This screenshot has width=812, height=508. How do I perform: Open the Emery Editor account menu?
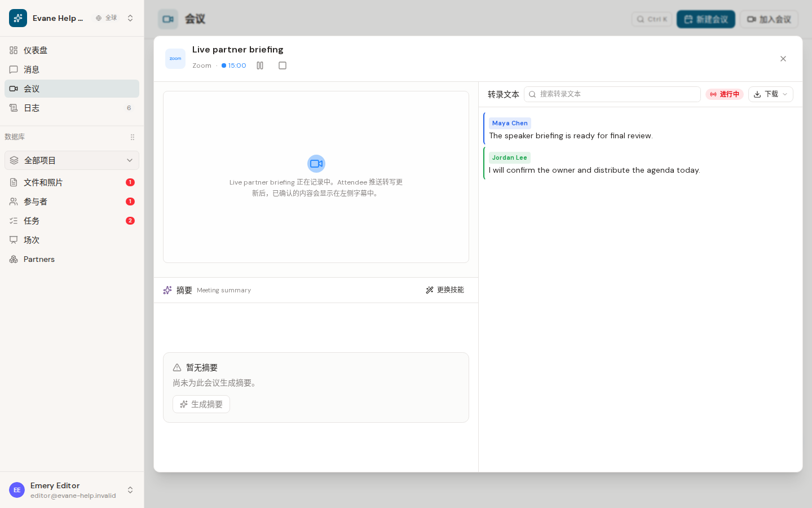point(72,490)
